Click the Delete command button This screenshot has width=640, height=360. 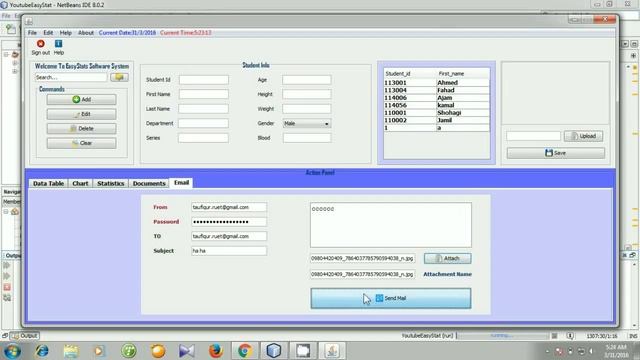(81, 129)
